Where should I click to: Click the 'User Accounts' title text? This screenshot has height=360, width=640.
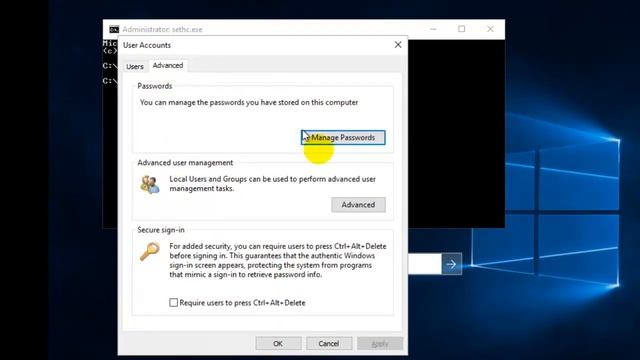point(147,45)
